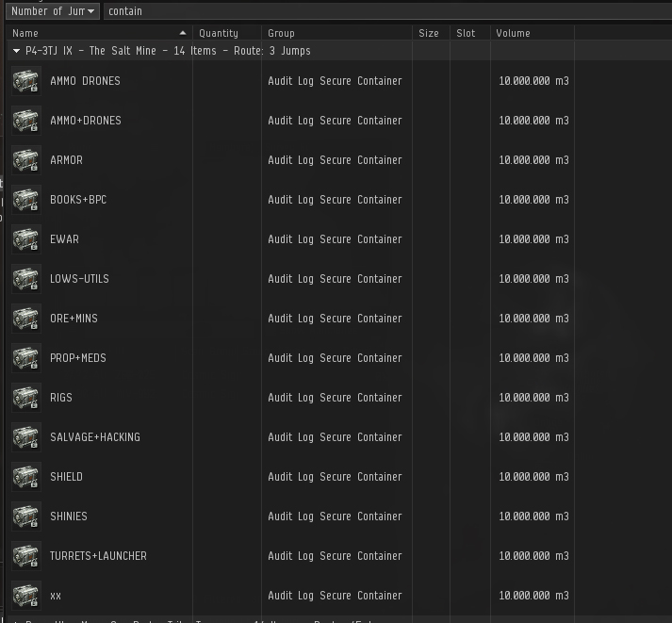Sort by the Size column header
The image size is (672, 623).
[431, 33]
